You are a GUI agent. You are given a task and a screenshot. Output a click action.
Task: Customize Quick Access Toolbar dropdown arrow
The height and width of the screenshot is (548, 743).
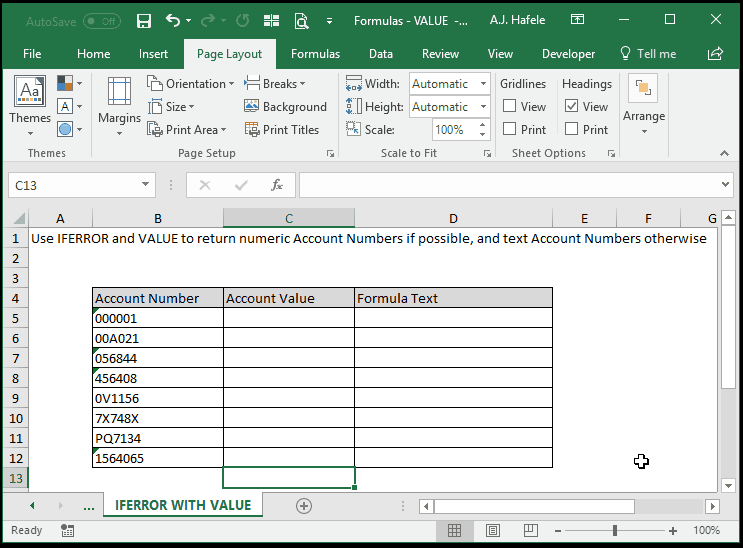click(x=329, y=21)
